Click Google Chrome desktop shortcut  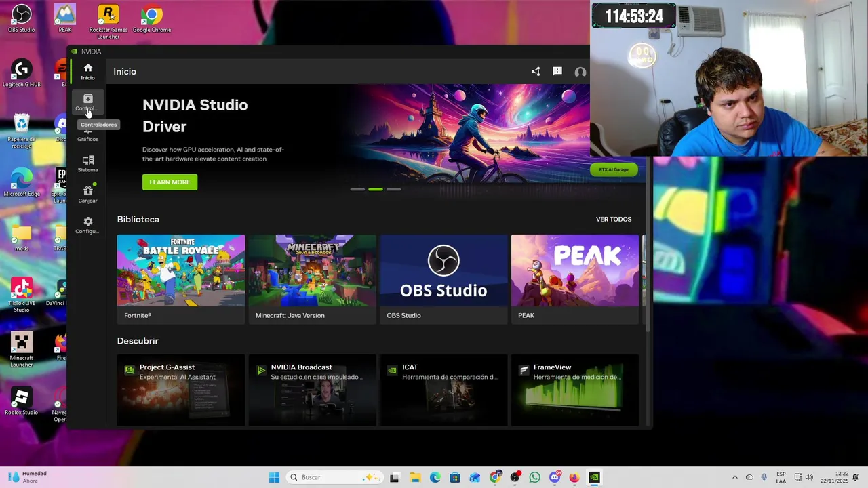pos(152,18)
